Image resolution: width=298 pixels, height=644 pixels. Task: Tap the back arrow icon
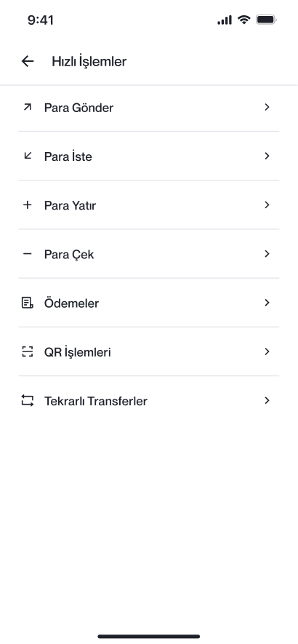28,61
